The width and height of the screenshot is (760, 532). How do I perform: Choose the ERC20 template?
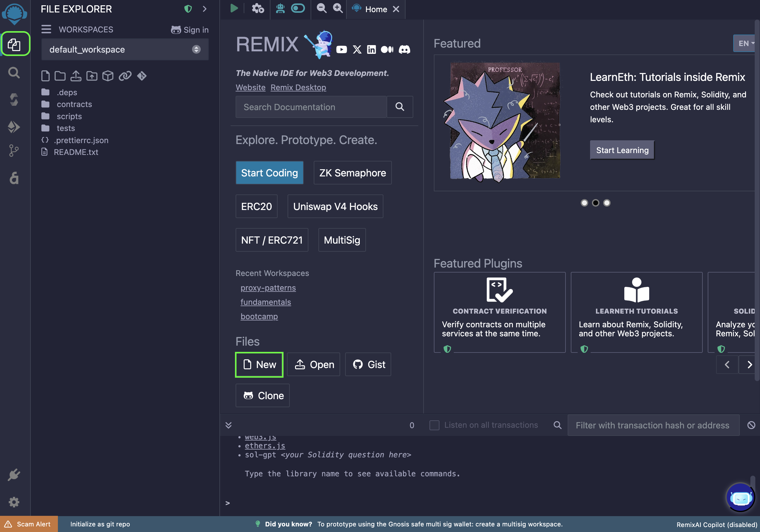[x=256, y=207]
